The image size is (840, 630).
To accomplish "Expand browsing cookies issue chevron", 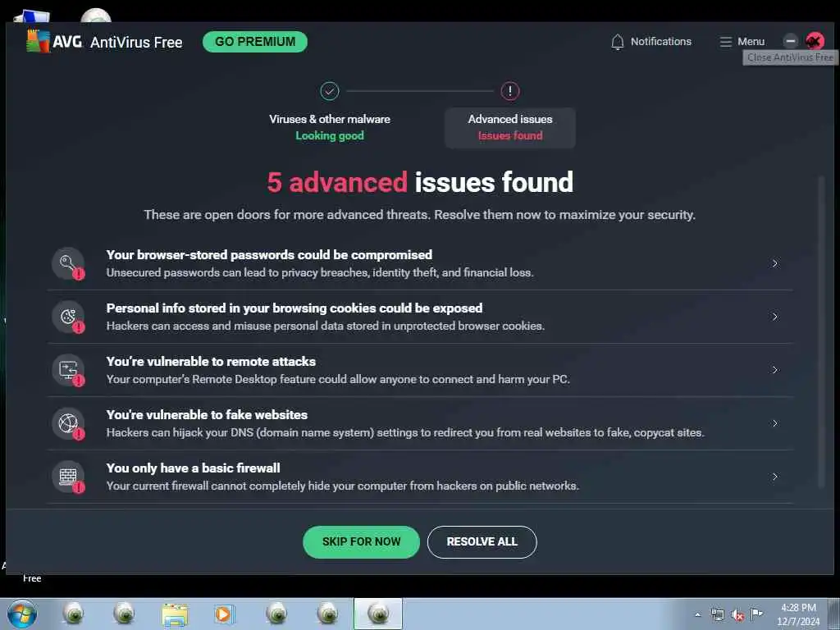I will [x=774, y=317].
